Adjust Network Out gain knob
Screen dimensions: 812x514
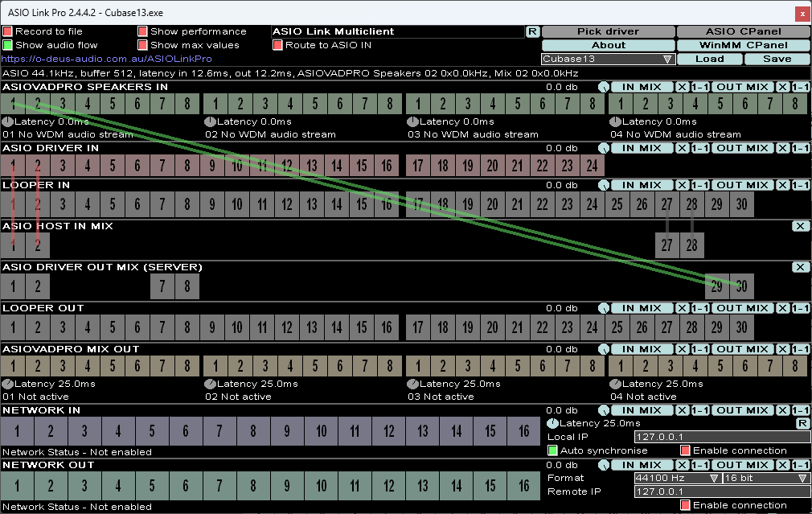[x=603, y=465]
